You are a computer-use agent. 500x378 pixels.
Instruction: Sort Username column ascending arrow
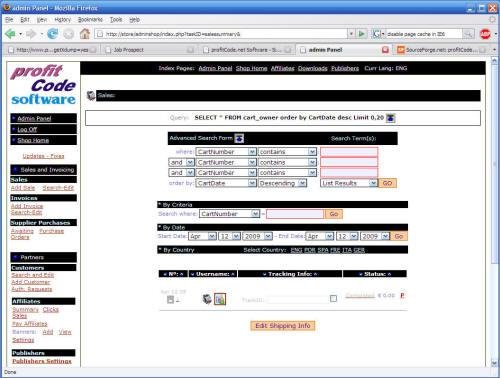pyautogui.click(x=233, y=274)
